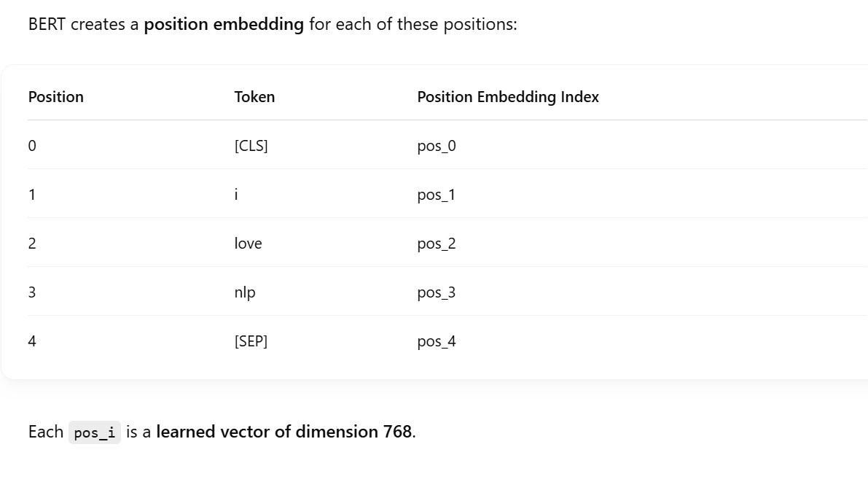
Task: Click the 'i' token cell
Action: pos(236,195)
